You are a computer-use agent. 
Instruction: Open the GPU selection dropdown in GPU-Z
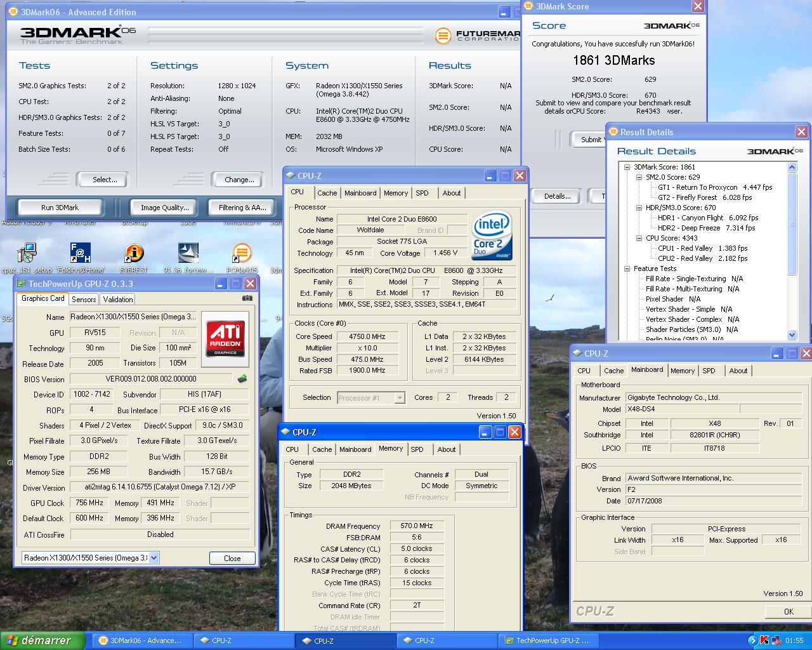click(154, 558)
